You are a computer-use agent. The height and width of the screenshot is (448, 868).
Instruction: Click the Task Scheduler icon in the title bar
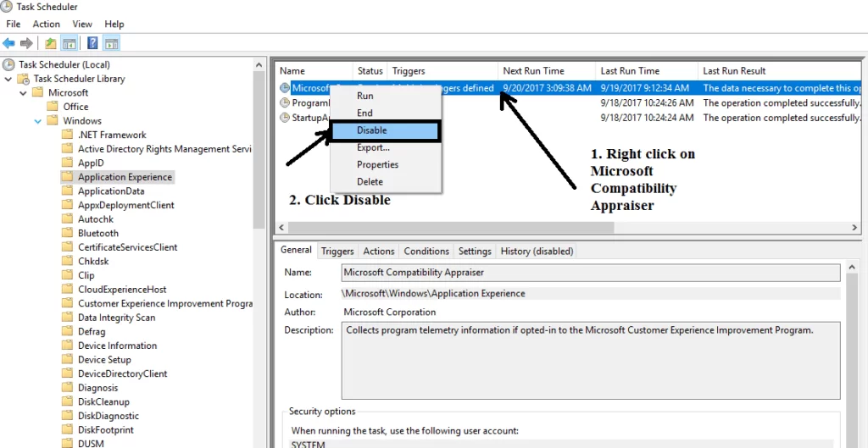(x=8, y=7)
